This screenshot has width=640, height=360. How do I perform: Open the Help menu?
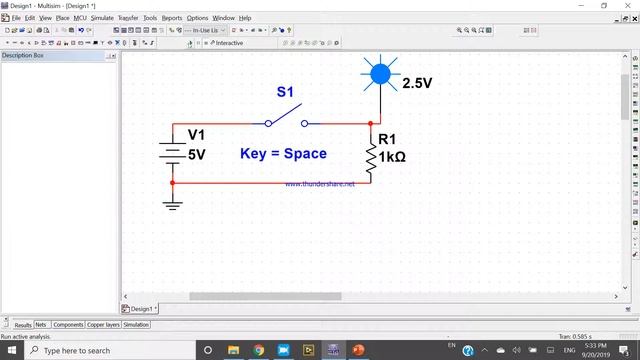point(245,18)
